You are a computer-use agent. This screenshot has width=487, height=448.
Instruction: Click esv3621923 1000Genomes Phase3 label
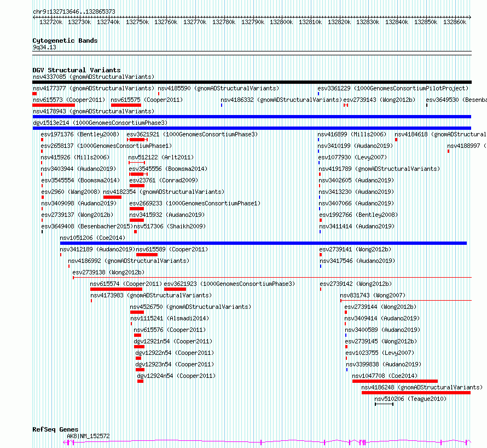pyautogui.click(x=229, y=284)
